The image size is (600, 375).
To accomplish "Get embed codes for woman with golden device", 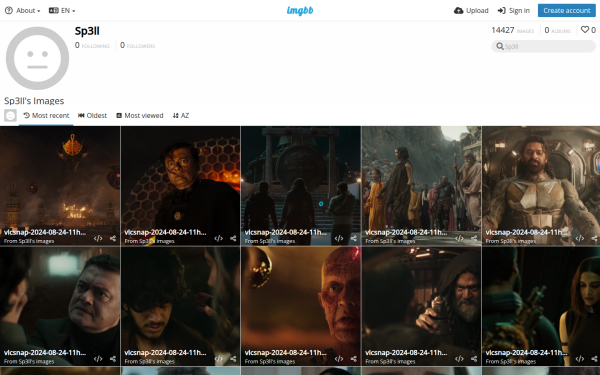I will (580, 359).
